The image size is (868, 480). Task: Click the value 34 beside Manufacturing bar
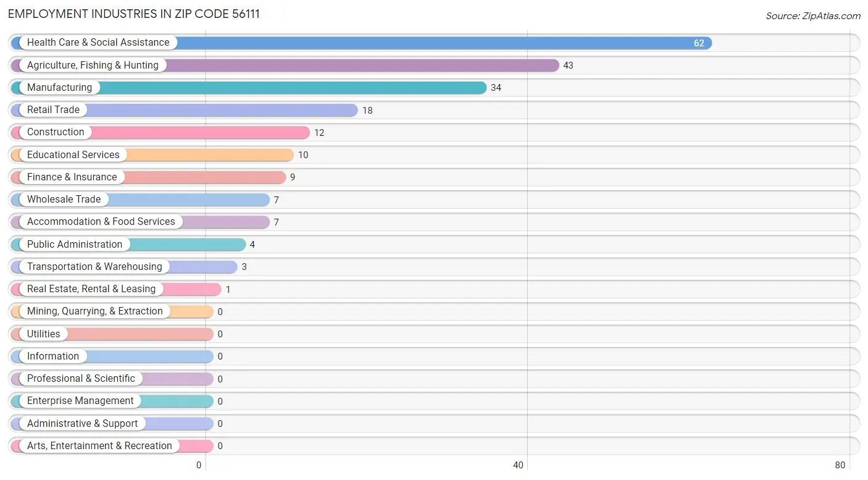click(496, 88)
